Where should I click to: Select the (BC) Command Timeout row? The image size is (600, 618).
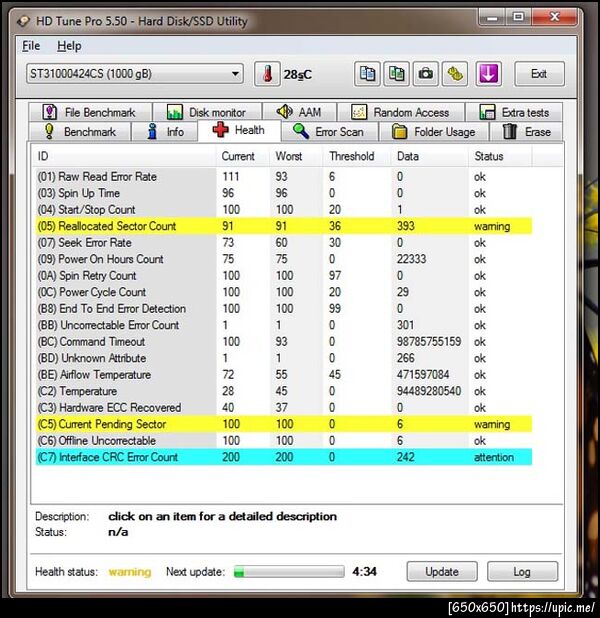283,342
